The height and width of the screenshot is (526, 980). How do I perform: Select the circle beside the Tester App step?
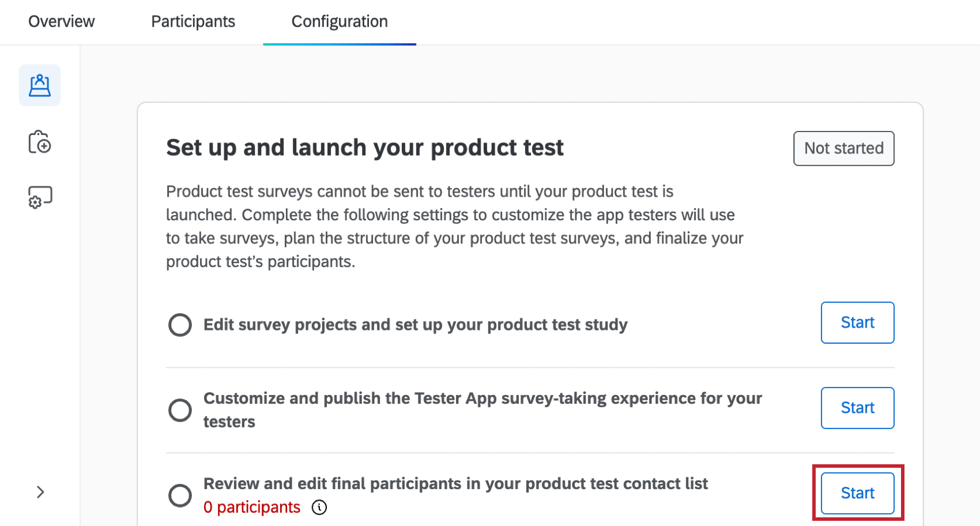click(180, 409)
